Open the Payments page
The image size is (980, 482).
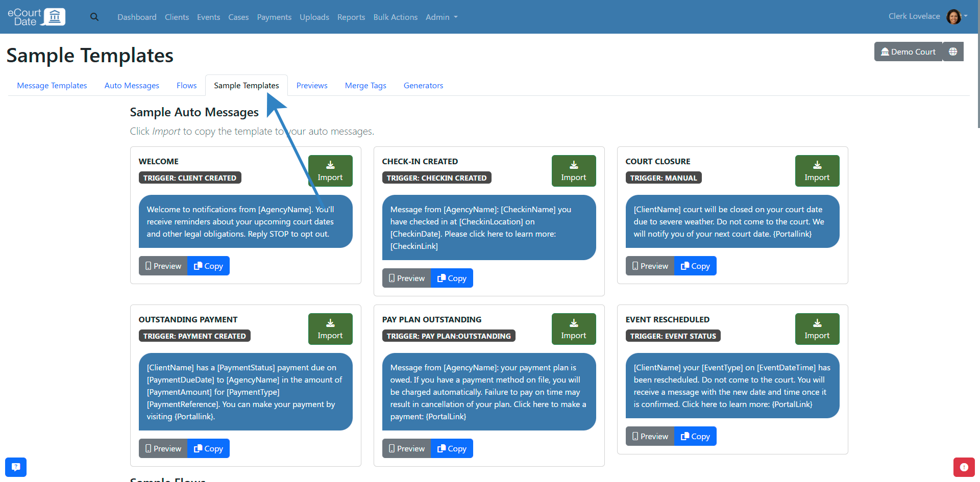pos(274,17)
